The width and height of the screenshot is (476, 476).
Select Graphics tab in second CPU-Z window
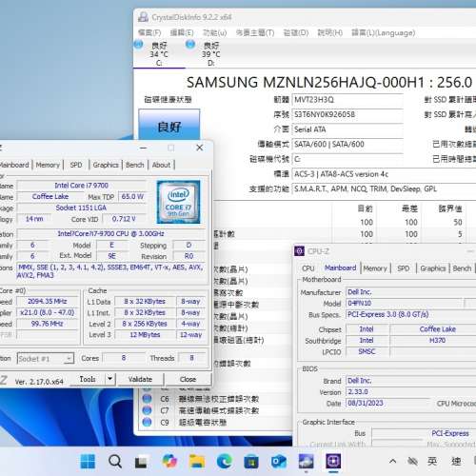coord(433,268)
